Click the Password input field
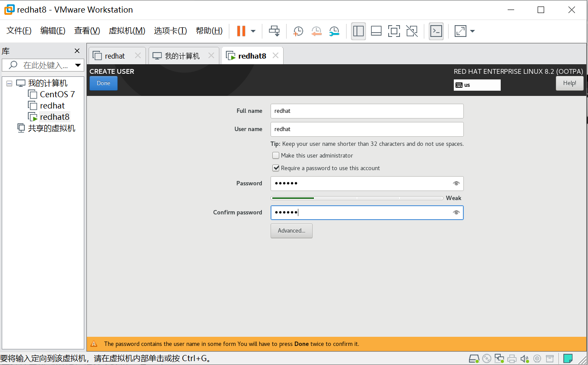The image size is (588, 365). click(367, 184)
